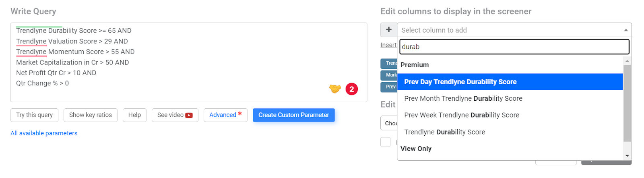Click the 'Trendlyne Durability Score >= 65 AND' line
Image resolution: width=644 pixels, height=178 pixels.
pos(74,31)
